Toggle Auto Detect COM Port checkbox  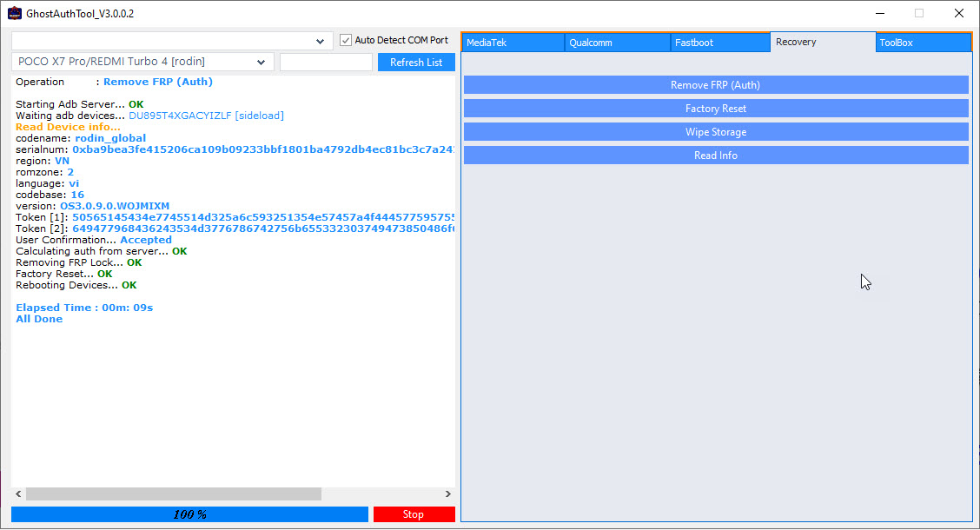pyautogui.click(x=346, y=40)
